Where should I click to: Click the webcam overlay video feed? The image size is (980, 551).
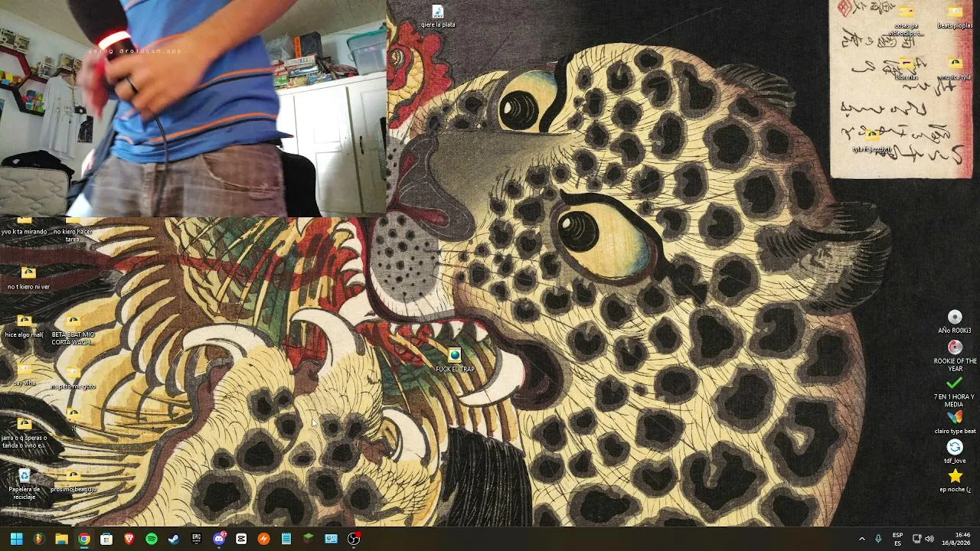click(x=193, y=109)
